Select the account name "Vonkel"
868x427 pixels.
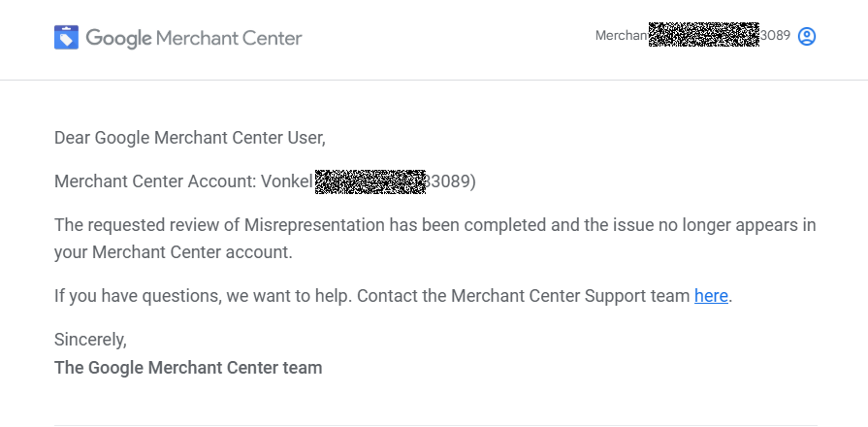click(287, 181)
